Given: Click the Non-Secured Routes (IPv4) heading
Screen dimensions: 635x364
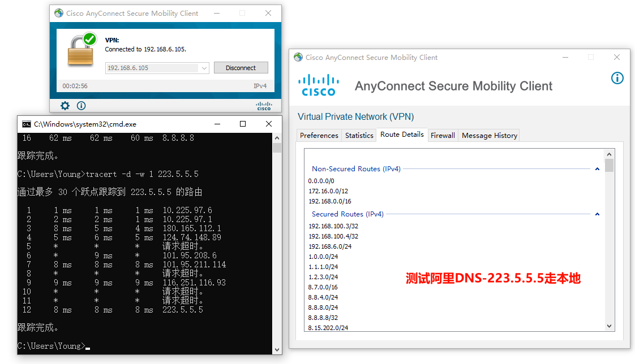Looking at the screenshot, I should pyautogui.click(x=356, y=168).
